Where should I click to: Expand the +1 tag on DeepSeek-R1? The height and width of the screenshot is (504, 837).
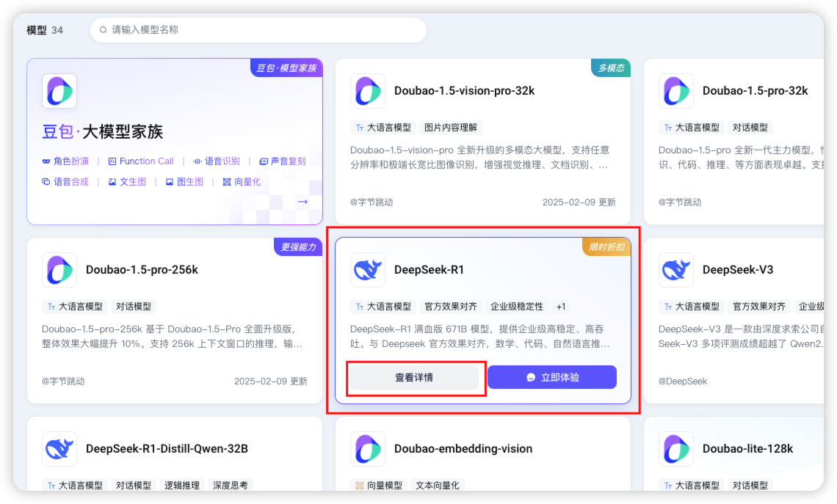point(561,307)
